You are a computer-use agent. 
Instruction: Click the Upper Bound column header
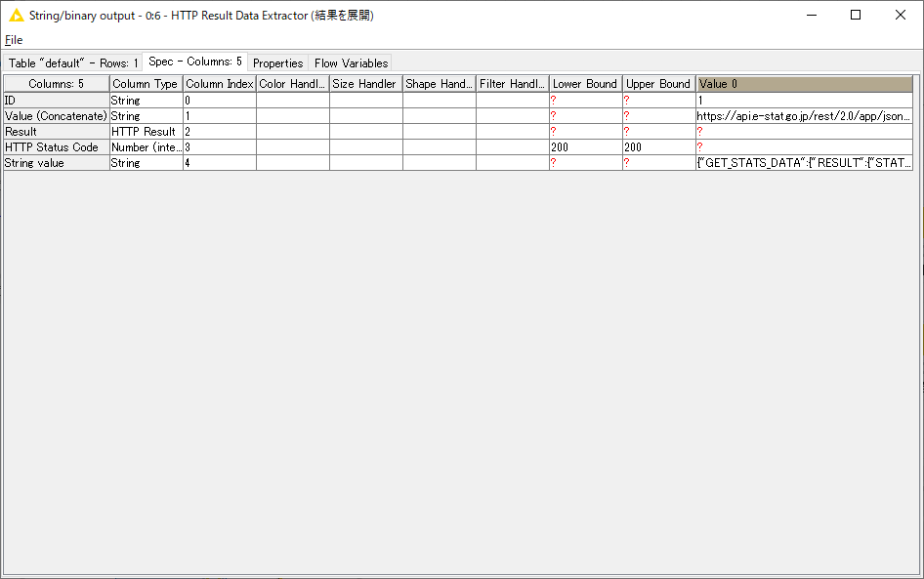tap(659, 84)
